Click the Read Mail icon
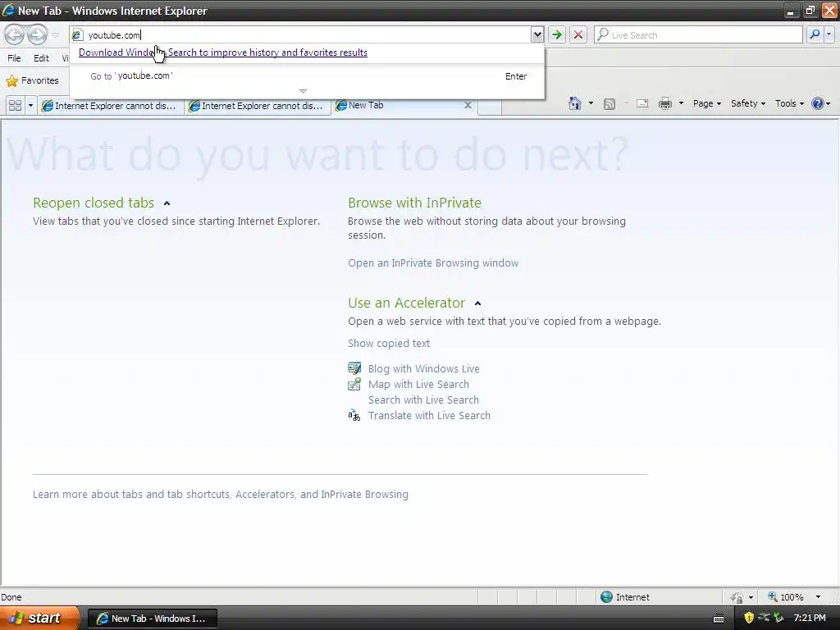The width and height of the screenshot is (840, 630). pos(642,104)
